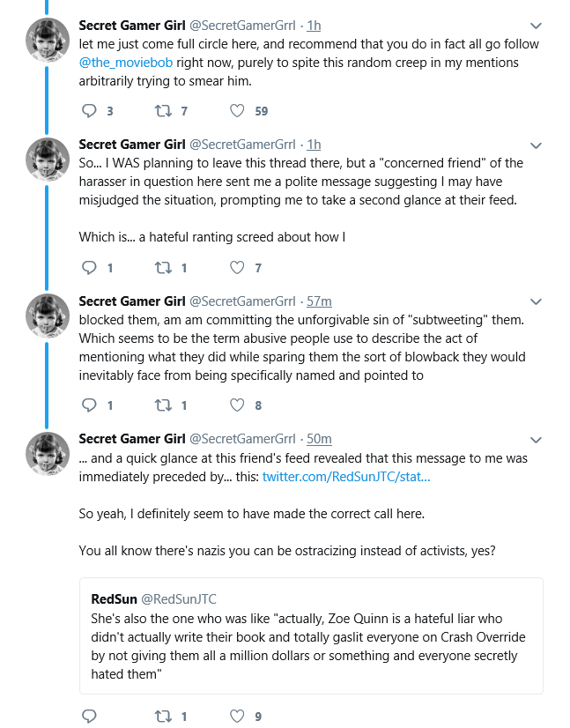Open the chevron menu on the 50m tweet

coord(537,440)
